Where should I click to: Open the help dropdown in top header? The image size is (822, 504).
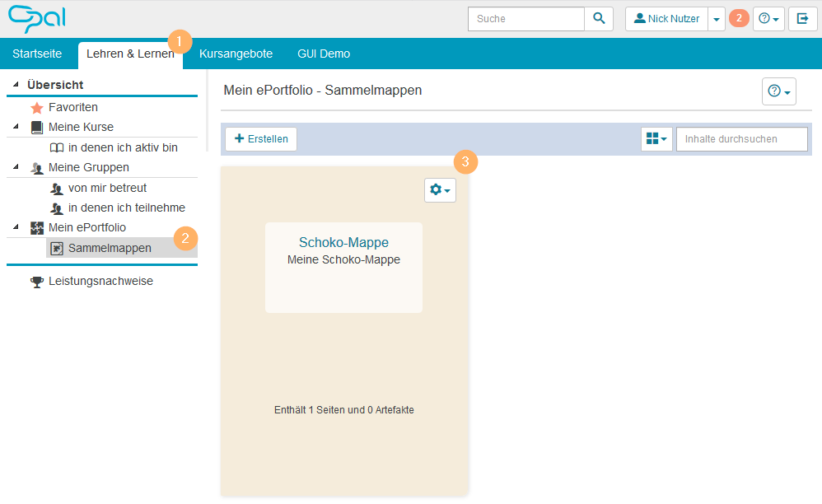pyautogui.click(x=768, y=19)
